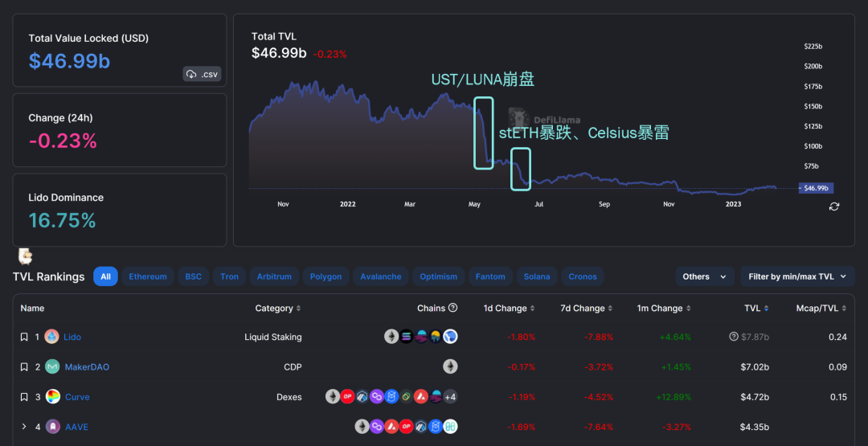This screenshot has height=446, width=868.
Task: Filter rankings by Cronos chain
Action: [583, 276]
